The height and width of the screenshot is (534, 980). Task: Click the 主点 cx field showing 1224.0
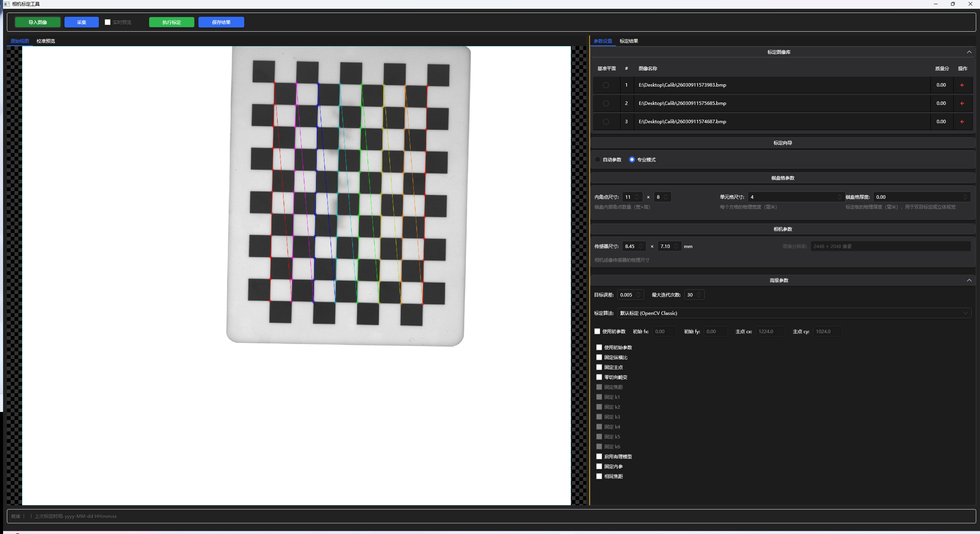click(770, 331)
